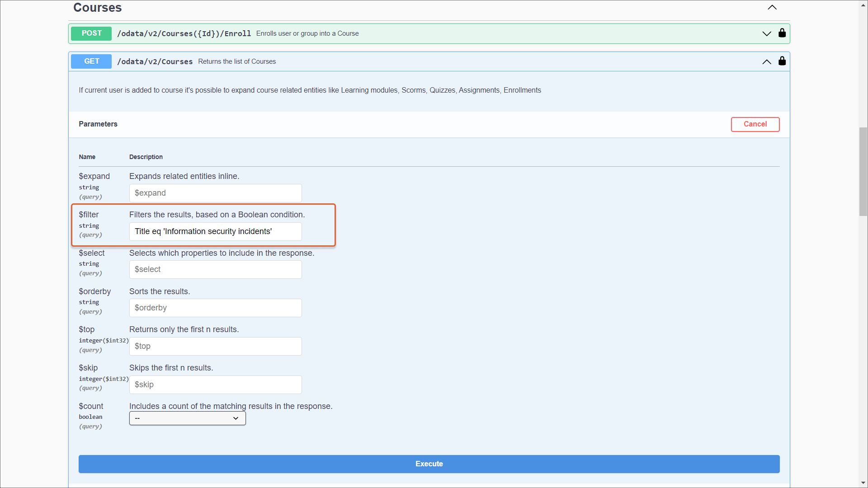Click the /odata/v2/Courses({Id})/Enroll path
This screenshot has width=868, height=488.
coord(184,33)
